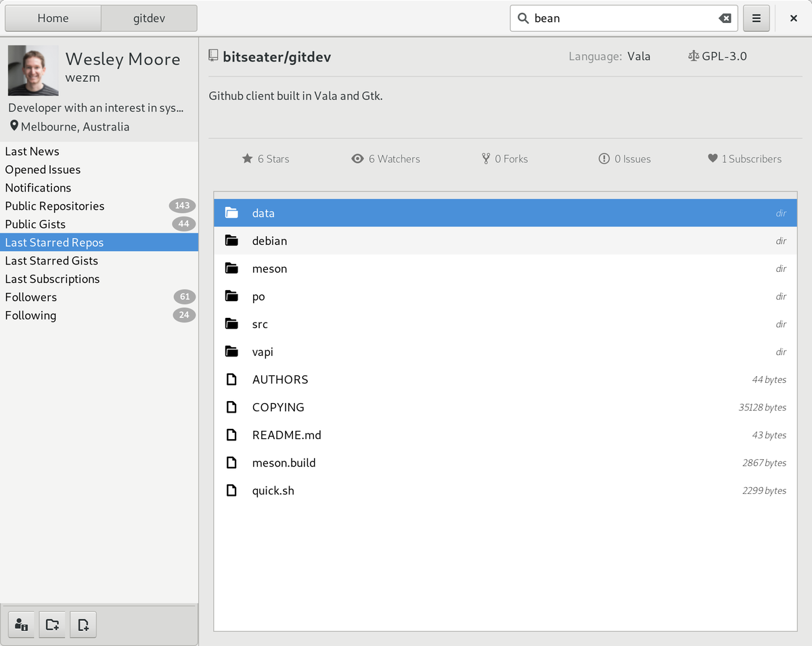Open Last Starred Gists entry
Screen dimensions: 812x646
(x=99, y=260)
